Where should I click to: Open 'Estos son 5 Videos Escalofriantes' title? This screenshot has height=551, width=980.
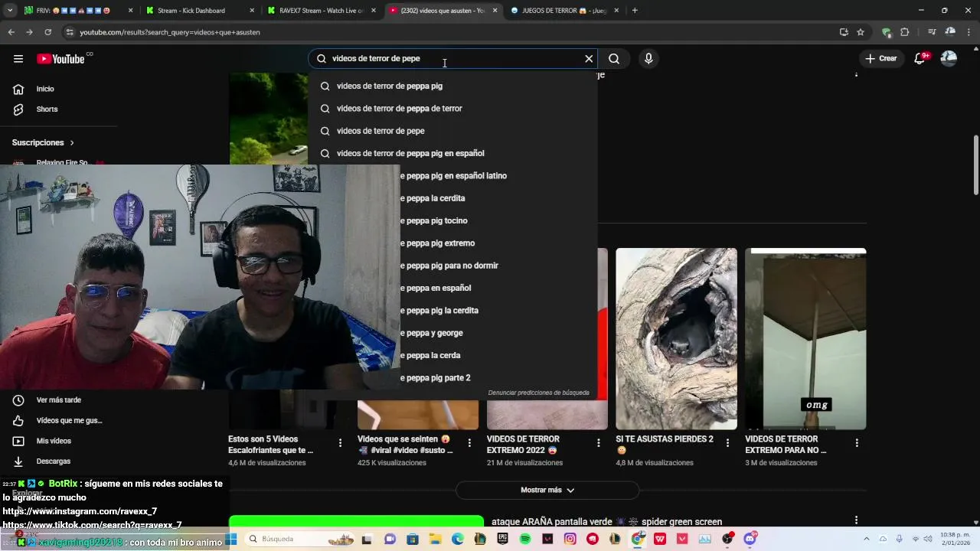[x=270, y=445]
